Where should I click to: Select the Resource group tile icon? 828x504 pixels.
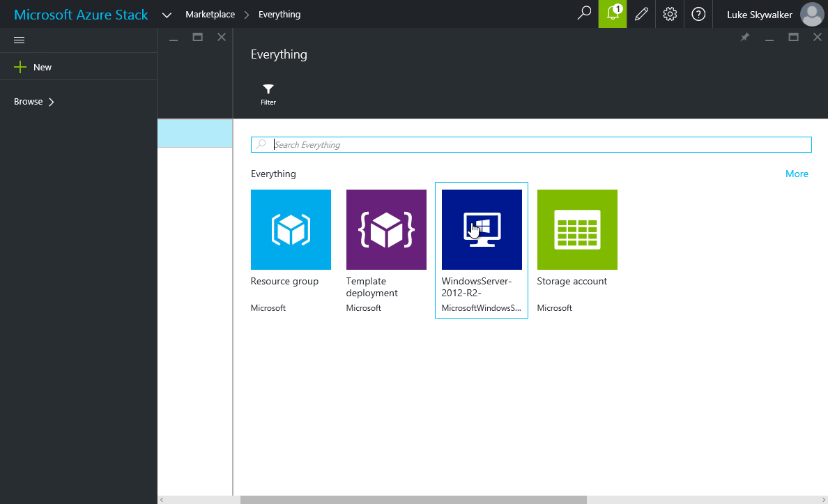pos(291,230)
